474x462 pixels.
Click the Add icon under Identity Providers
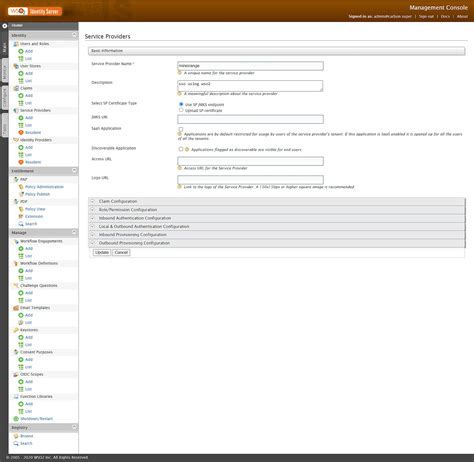pyautogui.click(x=21, y=147)
